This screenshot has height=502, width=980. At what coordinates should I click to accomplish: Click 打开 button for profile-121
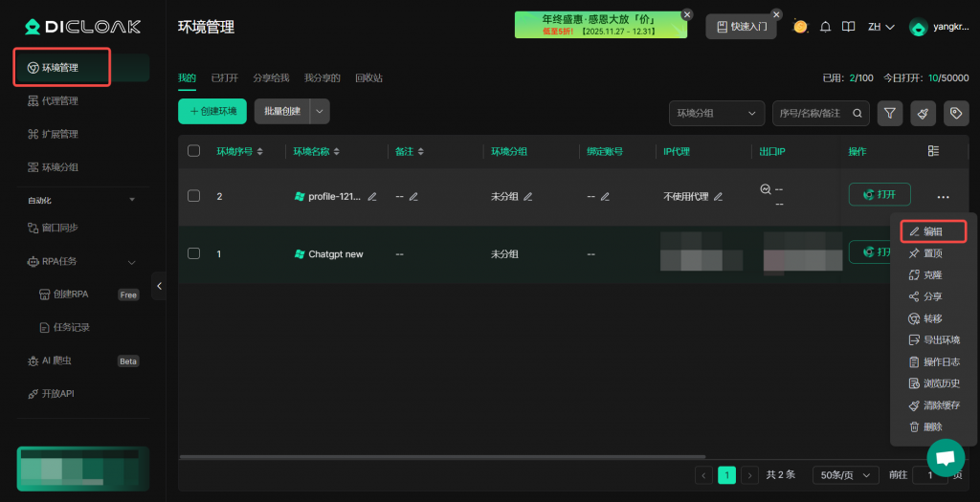click(879, 194)
